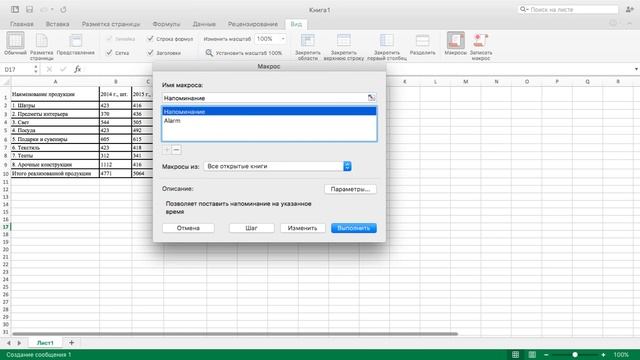Viewport: 640px width, 360px height.
Task: Select the Напоминание macro in list
Action: (x=269, y=111)
